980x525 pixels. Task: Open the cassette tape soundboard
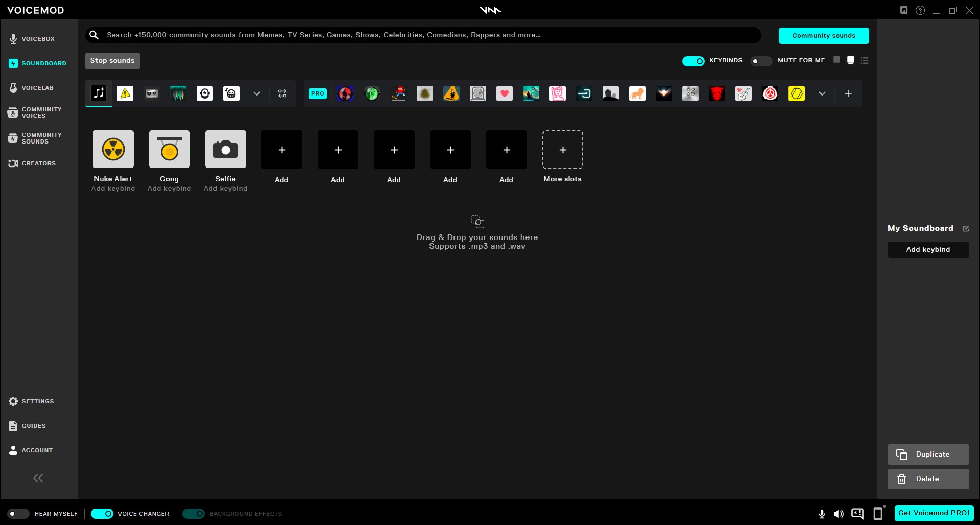point(152,93)
